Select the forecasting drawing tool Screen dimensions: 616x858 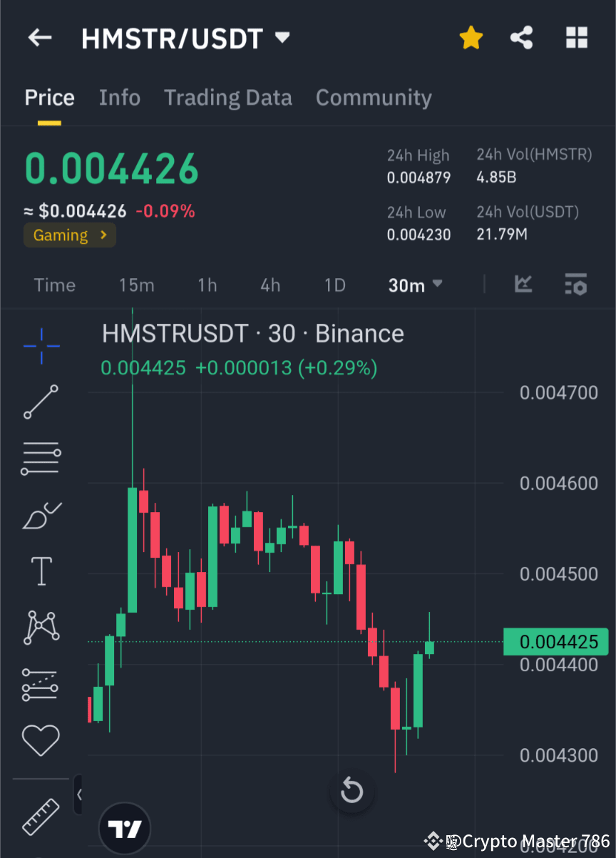tap(41, 683)
